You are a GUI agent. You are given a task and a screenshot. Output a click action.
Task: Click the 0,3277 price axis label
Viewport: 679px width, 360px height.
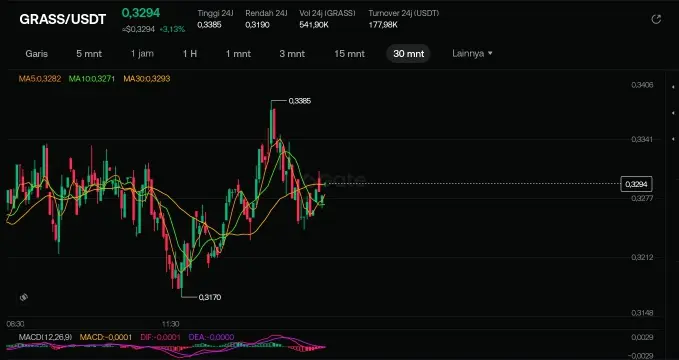coord(642,198)
